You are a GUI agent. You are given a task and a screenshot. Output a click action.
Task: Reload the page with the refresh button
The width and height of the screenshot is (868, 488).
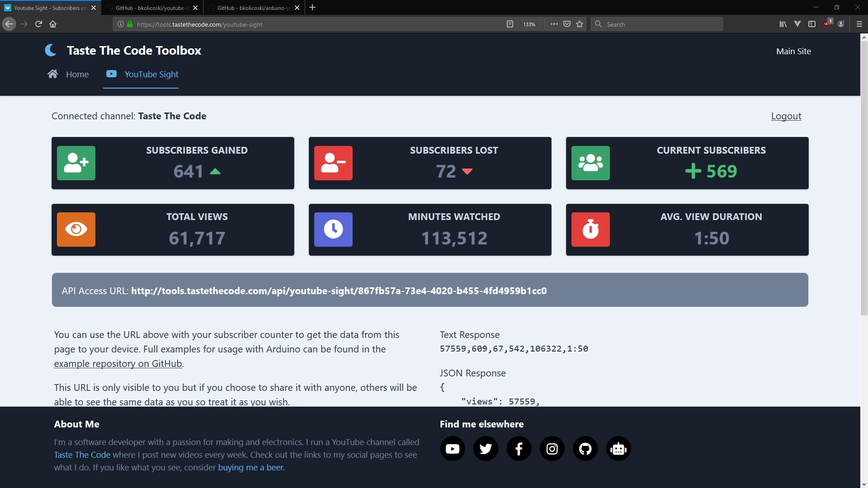click(38, 24)
